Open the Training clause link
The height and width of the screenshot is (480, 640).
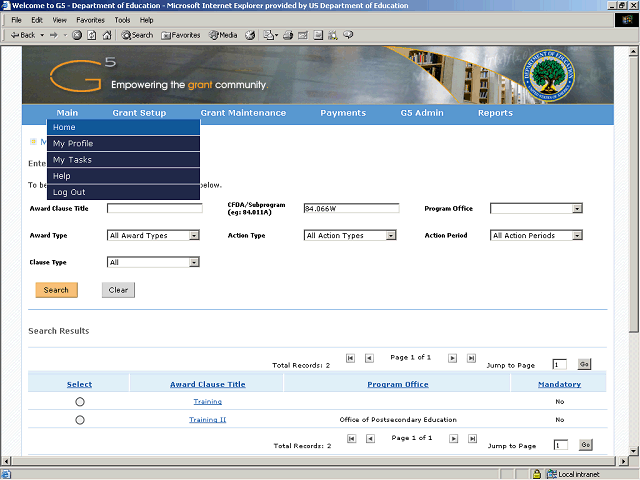208,402
